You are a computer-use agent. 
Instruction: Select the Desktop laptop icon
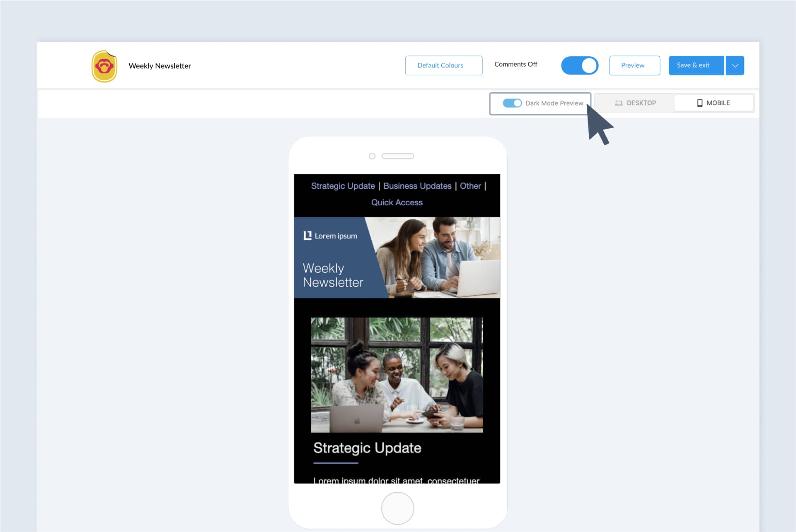tap(619, 103)
